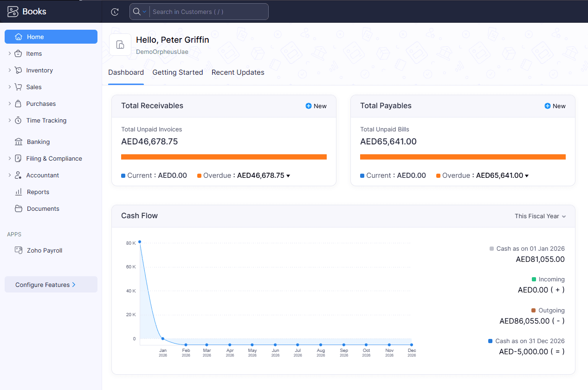Screen dimensions: 588x390
Task: Click the Zoho Books logo in the top-left
Action: coord(13,11)
